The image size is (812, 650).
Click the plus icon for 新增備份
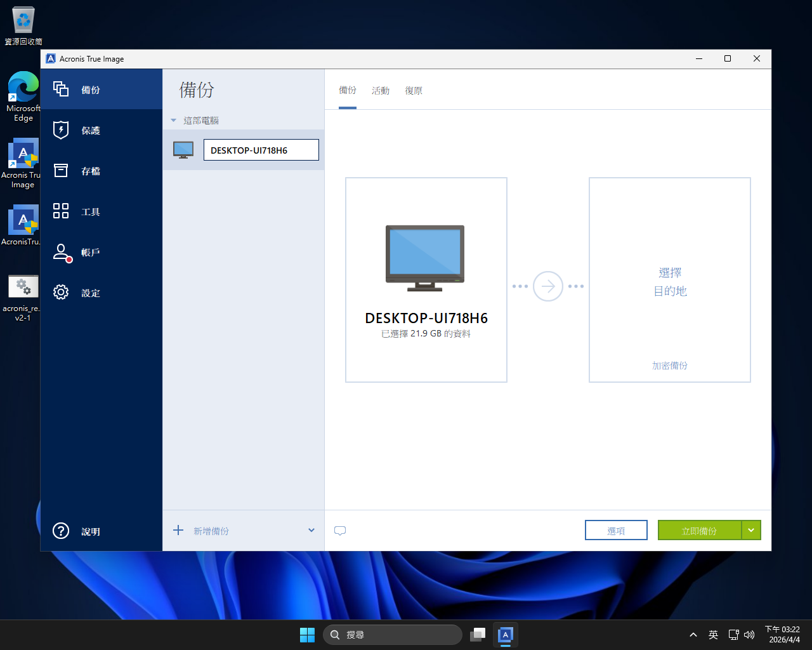tap(178, 530)
